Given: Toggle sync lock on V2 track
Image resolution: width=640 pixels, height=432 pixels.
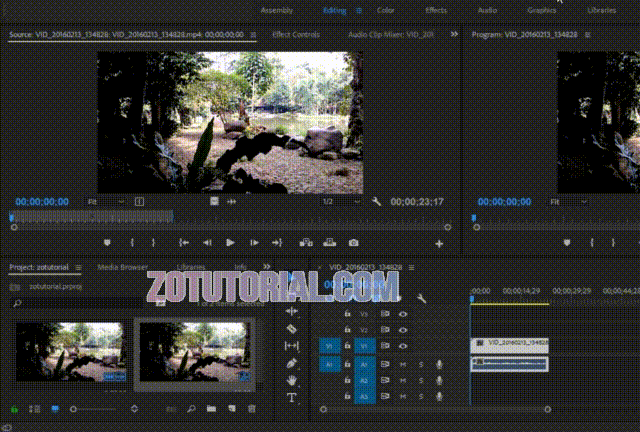Looking at the screenshot, I should tap(384, 330).
